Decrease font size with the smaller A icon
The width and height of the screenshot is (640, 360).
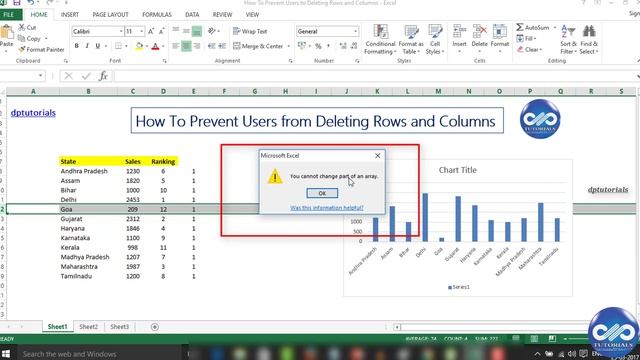pyautogui.click(x=162, y=31)
